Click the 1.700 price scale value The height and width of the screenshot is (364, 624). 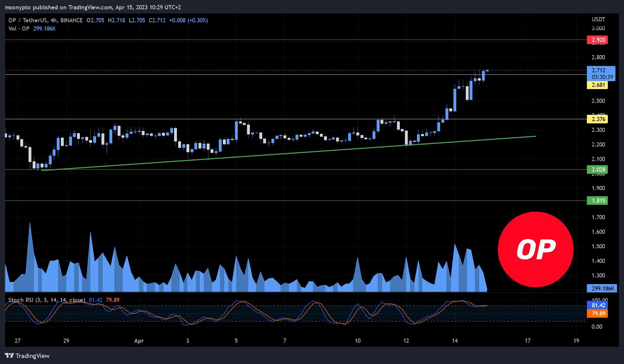click(x=598, y=217)
